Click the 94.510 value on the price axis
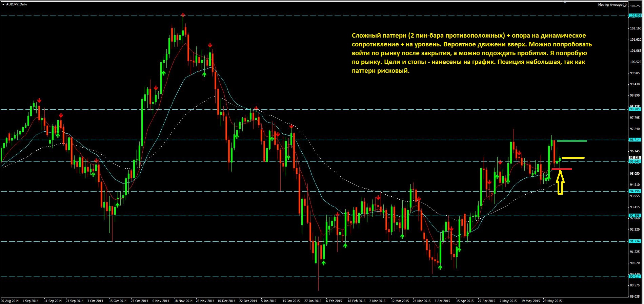 pyautogui.click(x=636, y=185)
